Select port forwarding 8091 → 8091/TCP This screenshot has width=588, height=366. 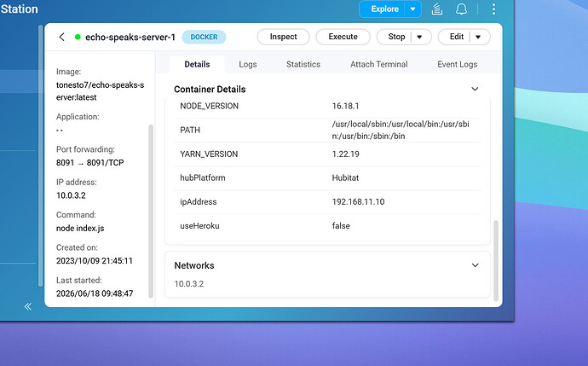click(x=90, y=163)
